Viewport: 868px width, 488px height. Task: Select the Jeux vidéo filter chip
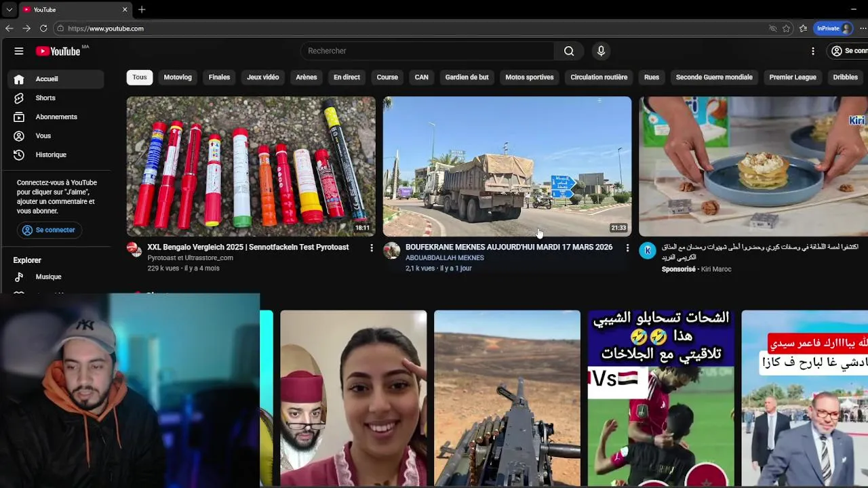(x=263, y=77)
